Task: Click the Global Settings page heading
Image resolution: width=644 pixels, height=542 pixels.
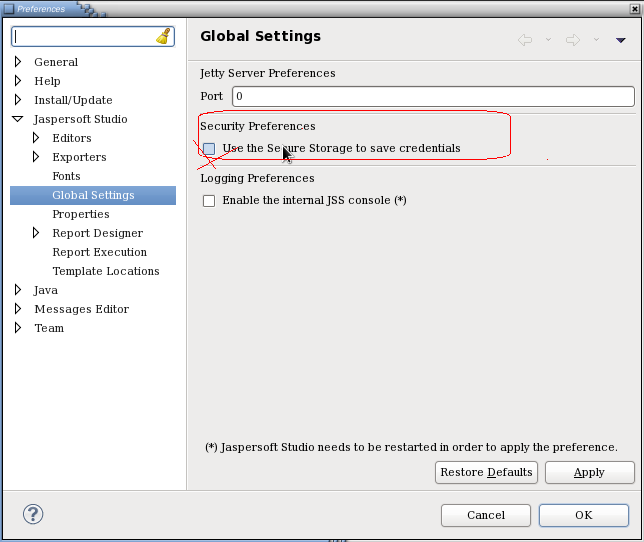Action: (x=260, y=36)
